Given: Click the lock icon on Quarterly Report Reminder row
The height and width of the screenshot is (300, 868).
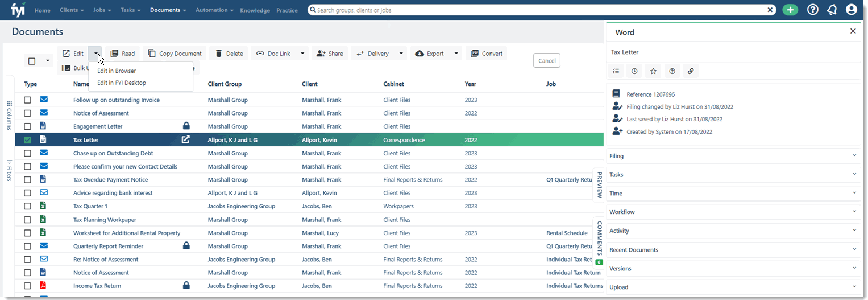Looking at the screenshot, I should click(186, 246).
